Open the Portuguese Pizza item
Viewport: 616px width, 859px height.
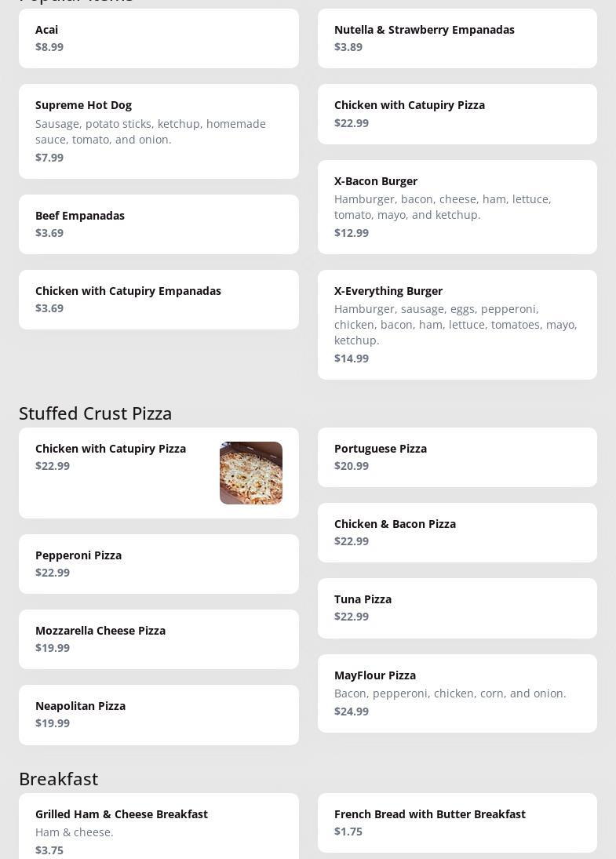coord(457,457)
